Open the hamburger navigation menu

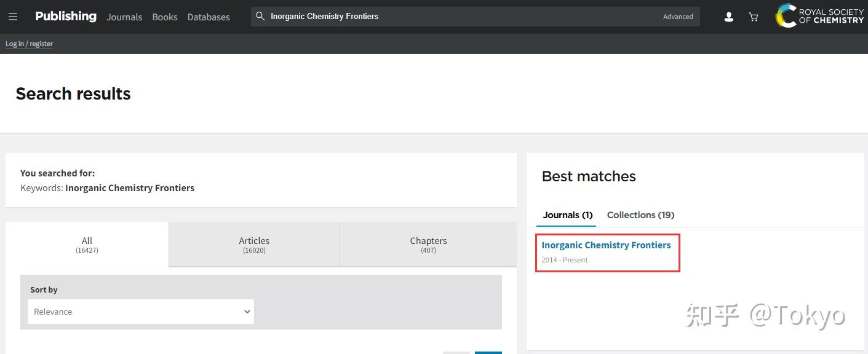point(13,17)
